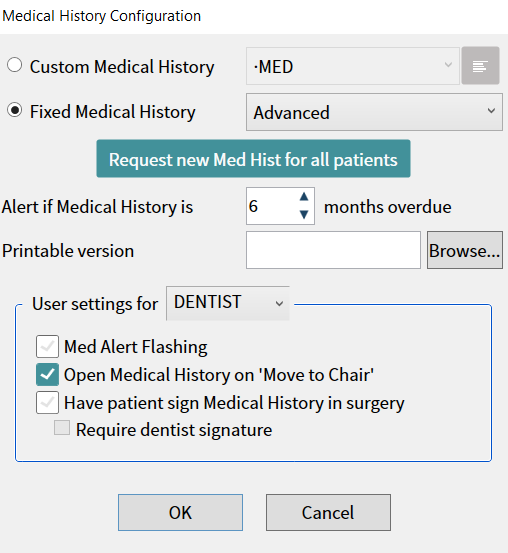
Task: Select Fixed Medical History radio button
Action: [15, 110]
